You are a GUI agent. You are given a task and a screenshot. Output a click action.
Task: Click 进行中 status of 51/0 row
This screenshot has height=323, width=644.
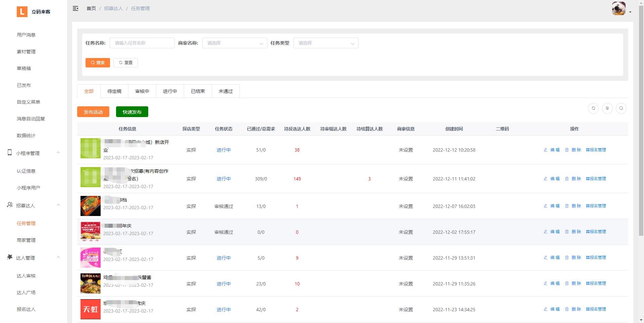pos(224,150)
